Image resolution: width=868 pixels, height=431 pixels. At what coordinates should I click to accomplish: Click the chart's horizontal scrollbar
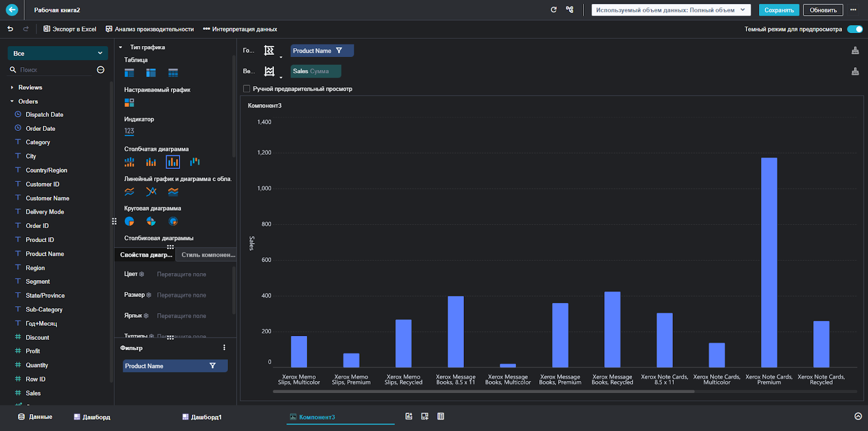[483, 391]
